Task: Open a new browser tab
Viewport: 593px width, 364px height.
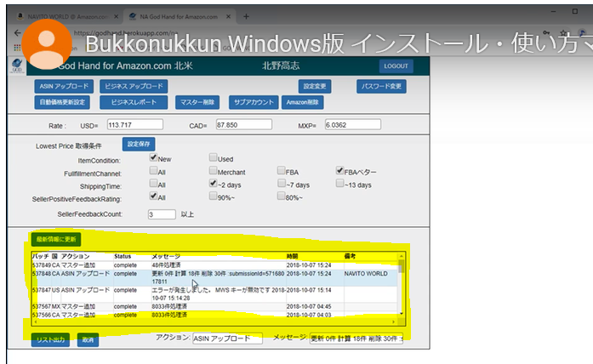Action: (246, 17)
